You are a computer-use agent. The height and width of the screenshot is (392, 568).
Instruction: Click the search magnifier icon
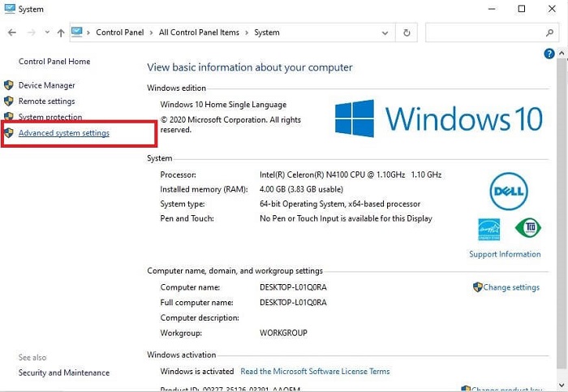(549, 32)
